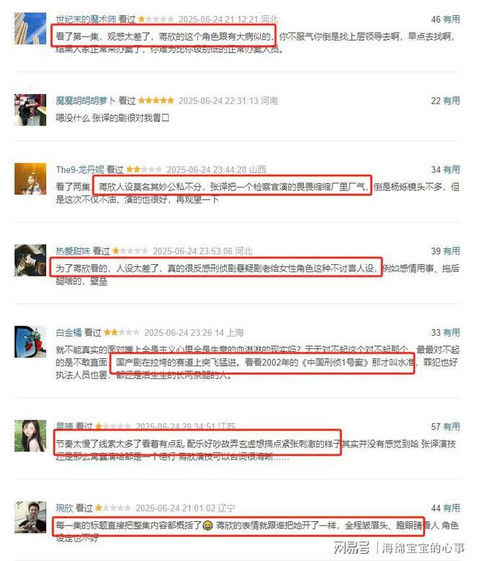Open the avatar next to 魔魔胡胡胡萝卜
Screen dimensions: 477x561
click(30, 110)
